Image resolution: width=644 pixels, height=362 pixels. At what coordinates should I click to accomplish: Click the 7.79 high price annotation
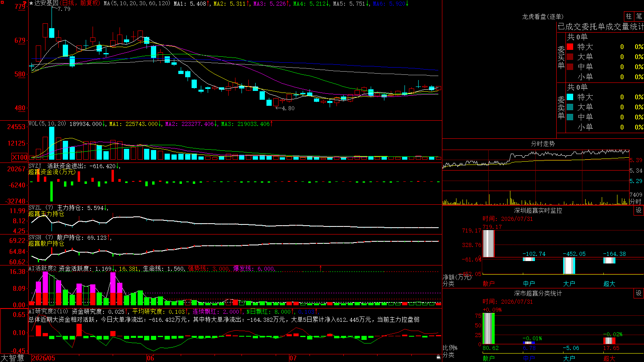[64, 9]
